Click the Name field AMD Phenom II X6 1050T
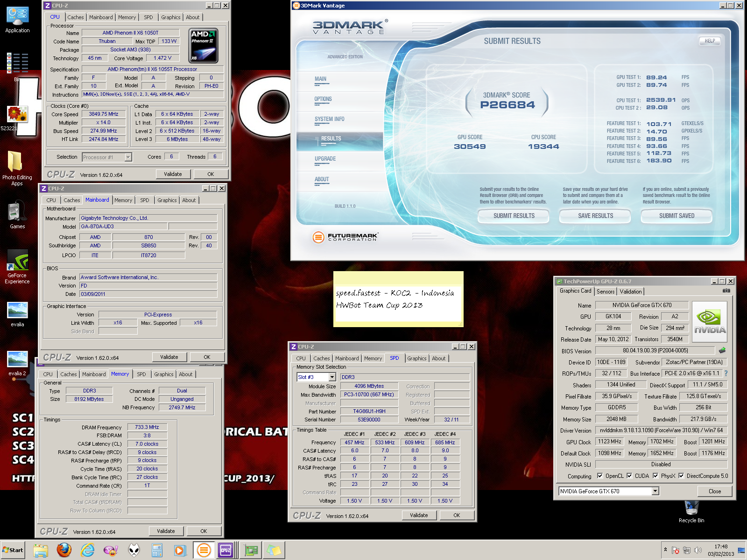The height and width of the screenshot is (560, 747). [x=131, y=33]
